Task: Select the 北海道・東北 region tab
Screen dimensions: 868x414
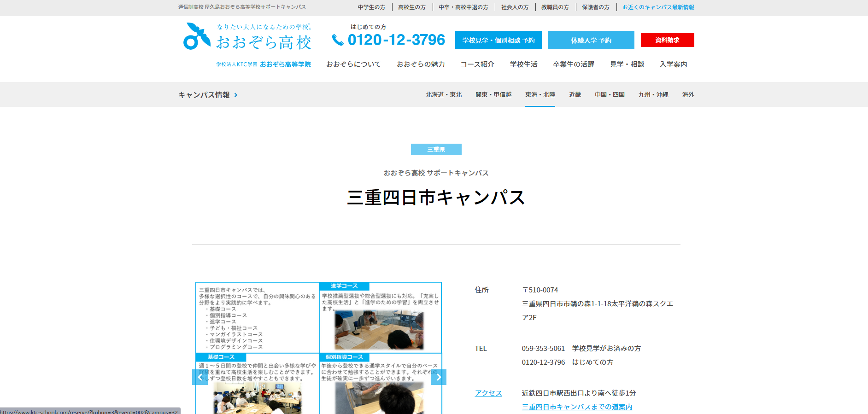Action: (444, 94)
